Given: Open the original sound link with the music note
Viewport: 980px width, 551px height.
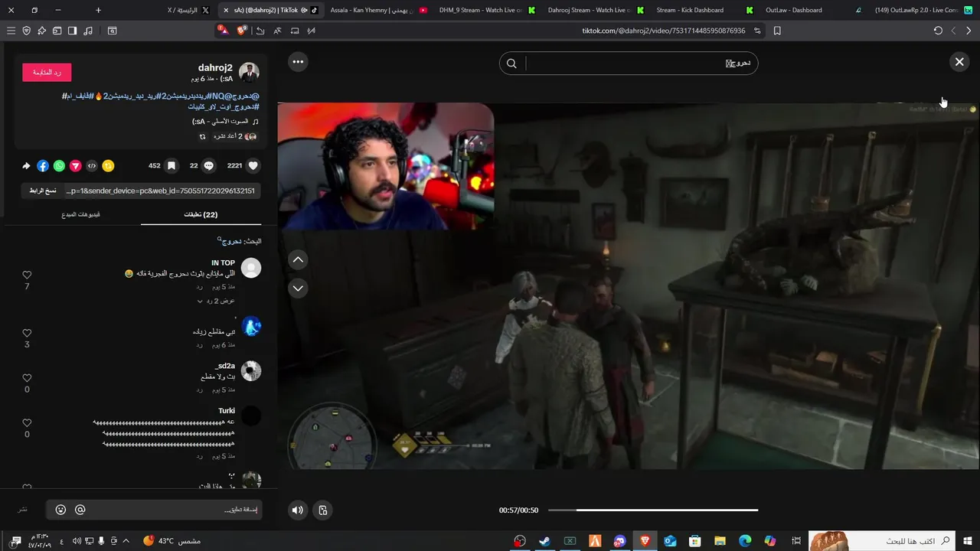Looking at the screenshot, I should pos(225,122).
